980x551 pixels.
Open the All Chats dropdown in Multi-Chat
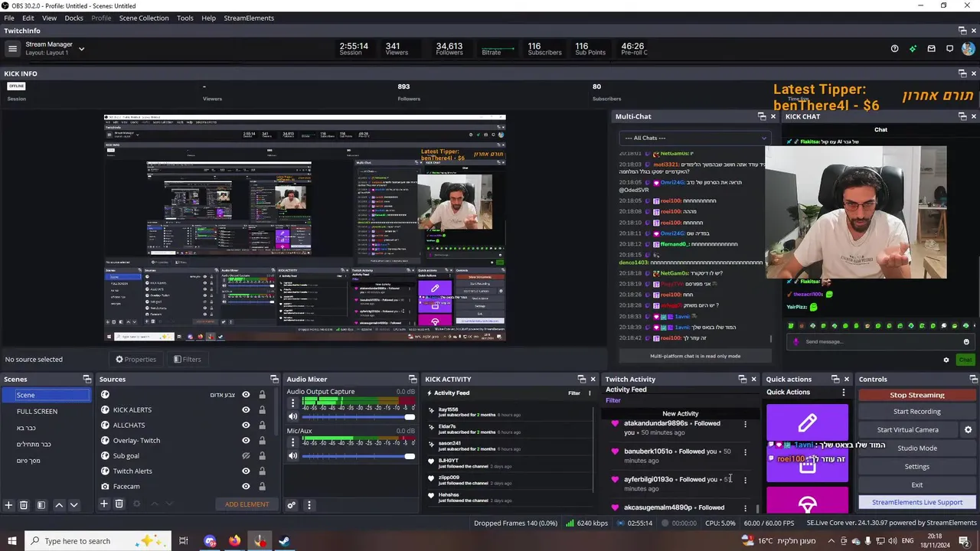[694, 138]
